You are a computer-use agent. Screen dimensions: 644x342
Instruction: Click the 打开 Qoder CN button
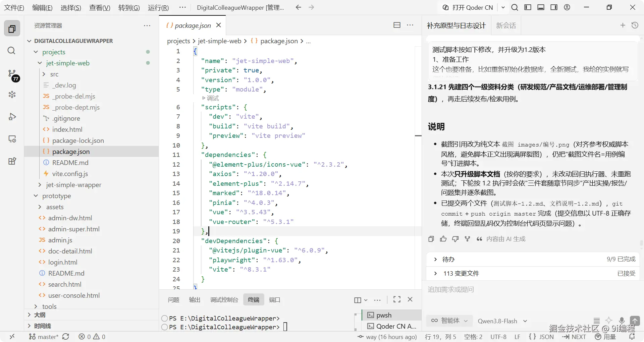point(469,7)
